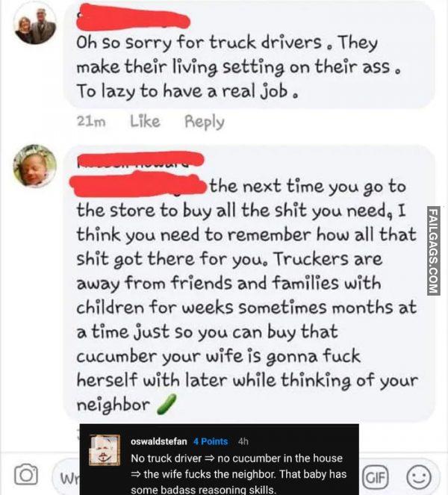Click the 4h timestamp on oswaldstefan's comment

coord(243,441)
